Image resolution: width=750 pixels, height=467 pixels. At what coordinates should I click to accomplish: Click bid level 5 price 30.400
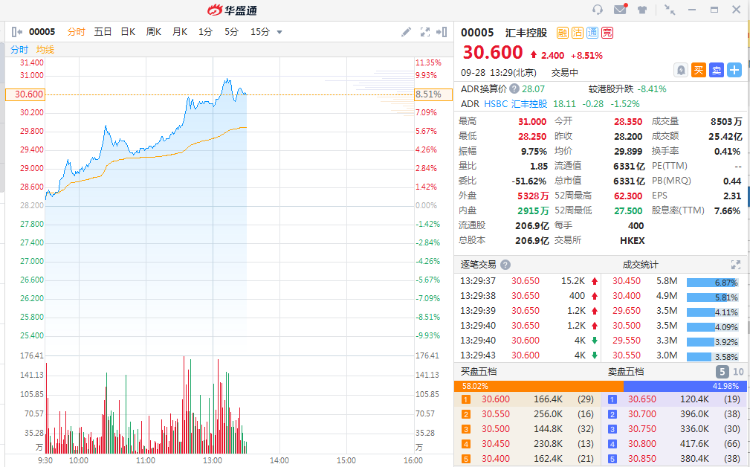[496, 458]
